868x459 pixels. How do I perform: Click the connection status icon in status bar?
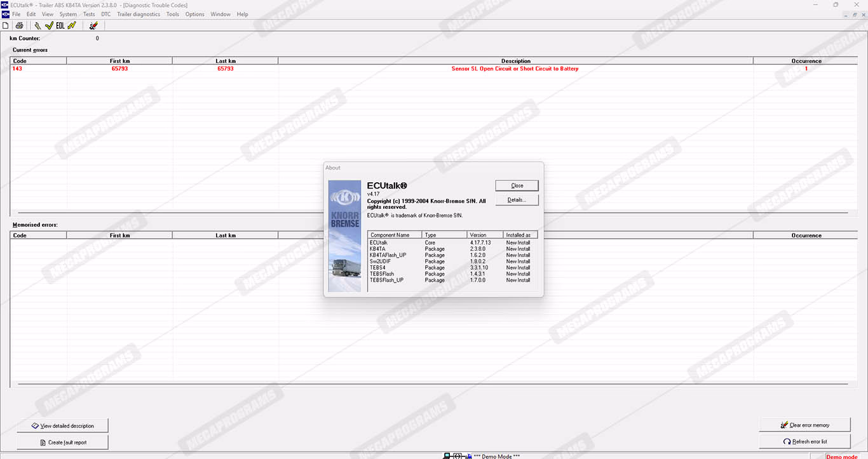tap(458, 456)
